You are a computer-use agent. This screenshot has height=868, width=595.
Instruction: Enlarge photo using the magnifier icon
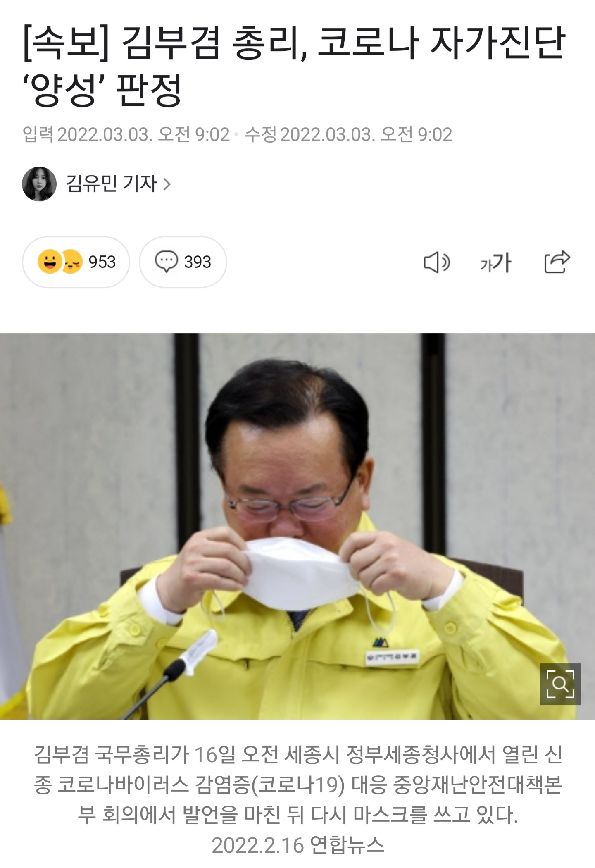tap(560, 684)
